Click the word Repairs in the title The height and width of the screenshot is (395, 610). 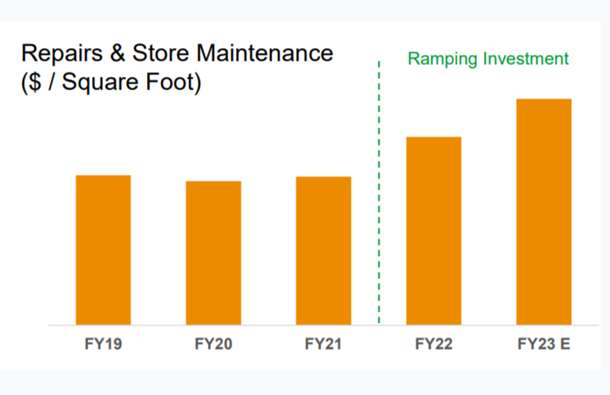(x=62, y=53)
